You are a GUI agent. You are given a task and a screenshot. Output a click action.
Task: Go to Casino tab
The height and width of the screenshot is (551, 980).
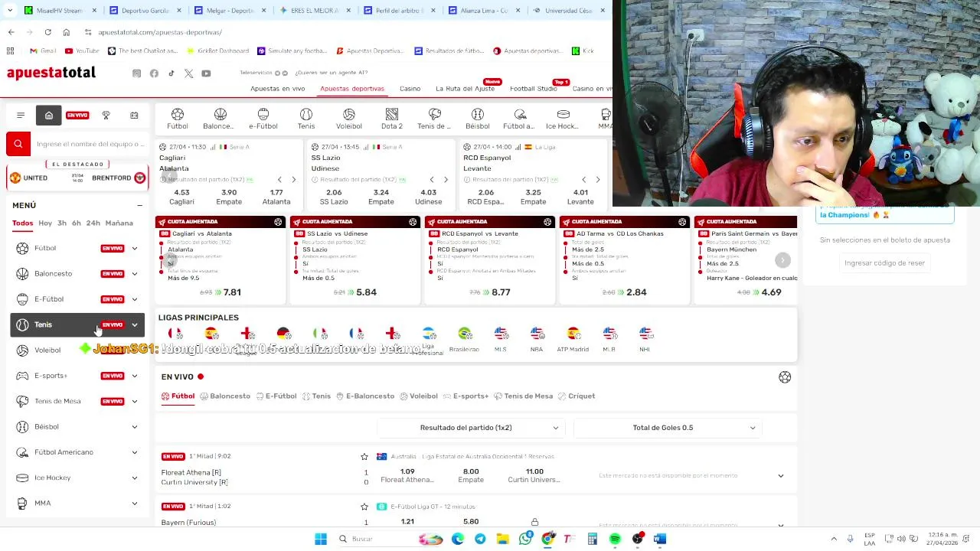(410, 89)
